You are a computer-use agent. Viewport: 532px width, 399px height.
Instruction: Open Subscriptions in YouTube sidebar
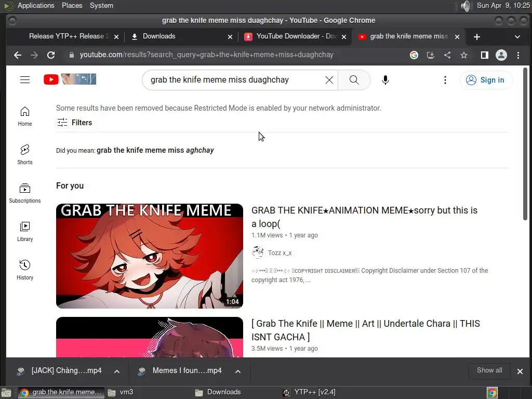pyautogui.click(x=25, y=193)
